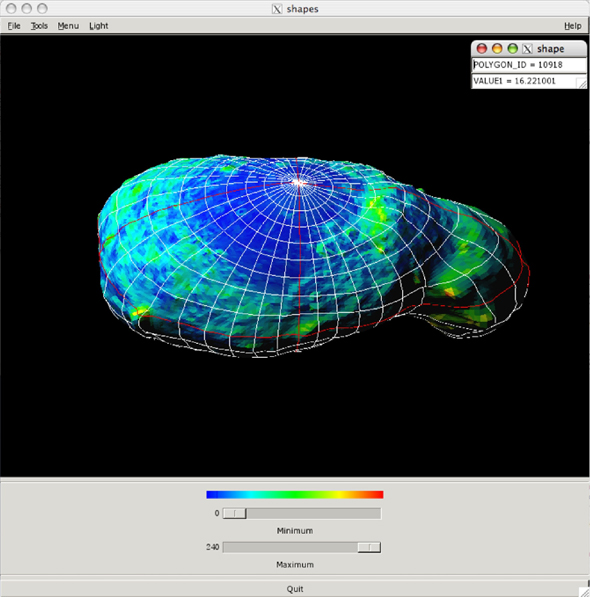This screenshot has height=597, width=590.
Task: Minimize the shape popup with yellow button
Action: [x=497, y=49]
